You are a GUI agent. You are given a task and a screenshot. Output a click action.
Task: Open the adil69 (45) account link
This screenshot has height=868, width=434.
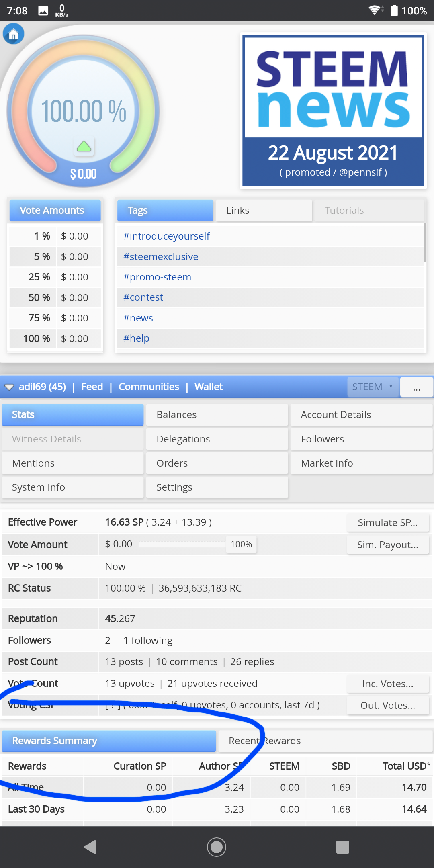42,387
